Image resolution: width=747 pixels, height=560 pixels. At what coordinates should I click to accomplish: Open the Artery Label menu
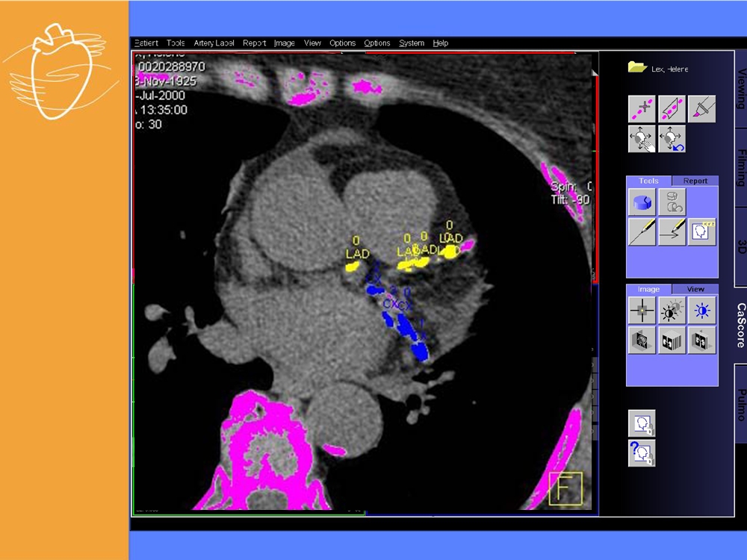point(214,43)
